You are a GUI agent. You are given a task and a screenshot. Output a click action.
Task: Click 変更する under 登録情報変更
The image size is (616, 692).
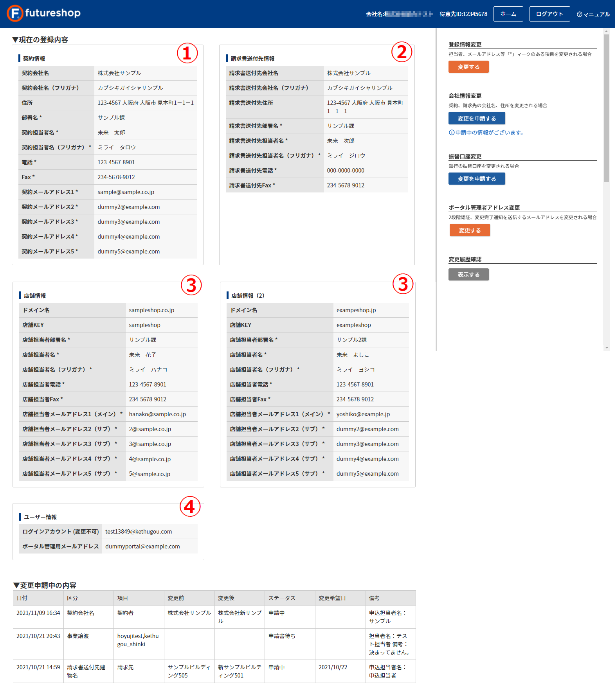click(468, 67)
